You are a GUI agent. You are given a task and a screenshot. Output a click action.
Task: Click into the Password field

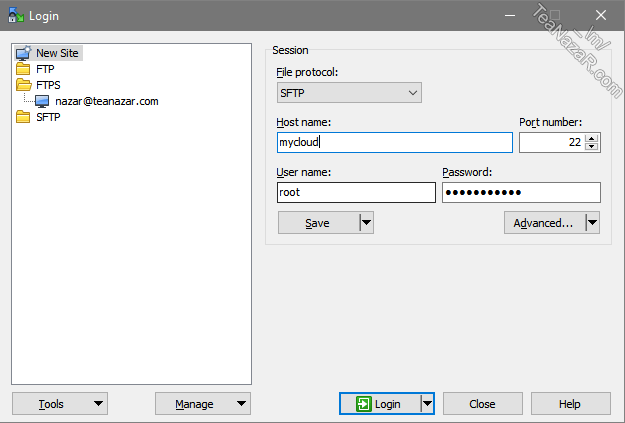[x=521, y=193]
